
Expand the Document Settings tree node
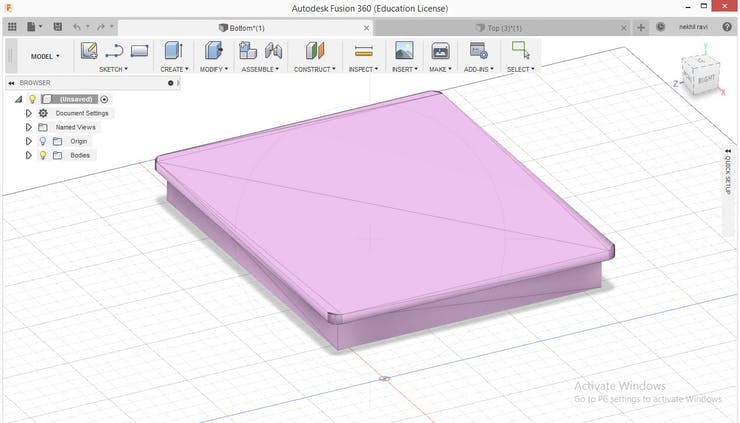tap(28, 113)
